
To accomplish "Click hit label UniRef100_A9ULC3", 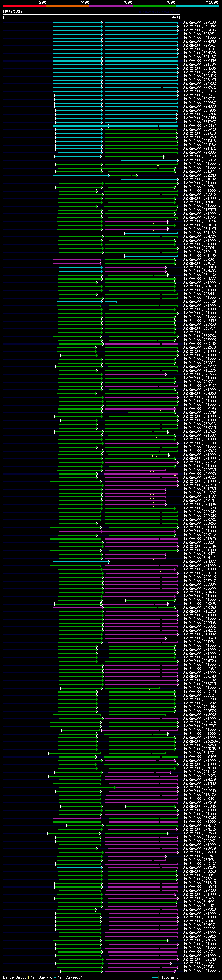I will pyautogui.click(x=199, y=573).
